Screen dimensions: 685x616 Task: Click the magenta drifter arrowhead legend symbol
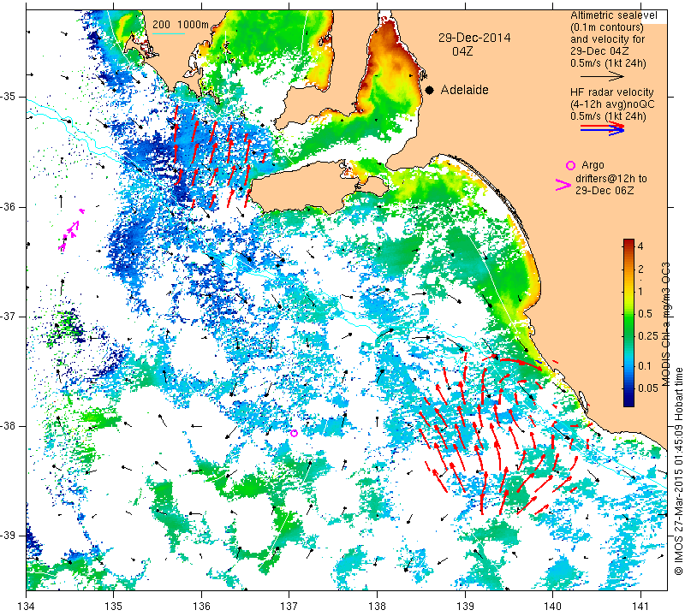click(563, 185)
